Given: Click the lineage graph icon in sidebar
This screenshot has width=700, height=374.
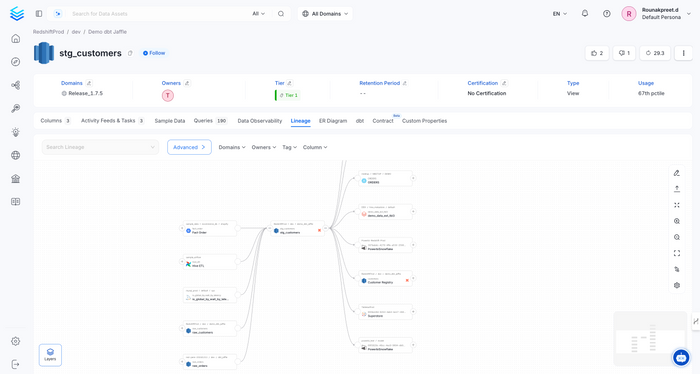Looking at the screenshot, I should (16, 85).
